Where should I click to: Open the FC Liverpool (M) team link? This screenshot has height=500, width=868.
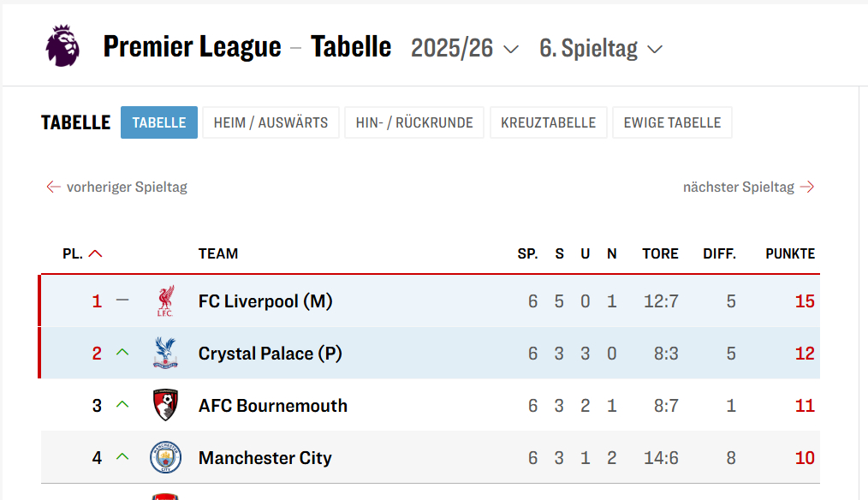[265, 301]
